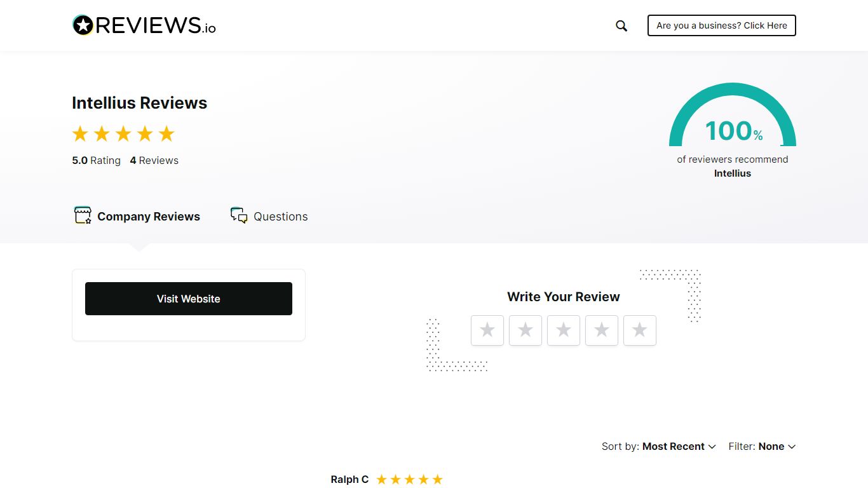Rate five stars in Write Your Review
The height and width of the screenshot is (488, 868).
click(x=640, y=330)
